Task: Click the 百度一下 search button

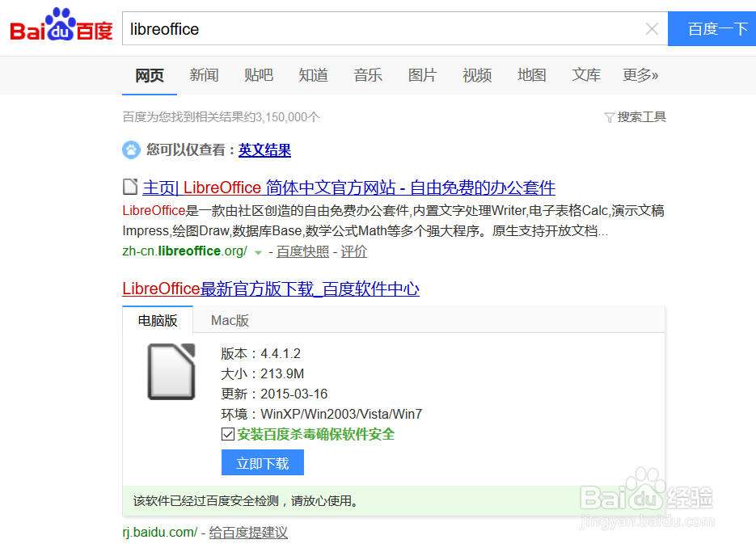Action: click(712, 29)
